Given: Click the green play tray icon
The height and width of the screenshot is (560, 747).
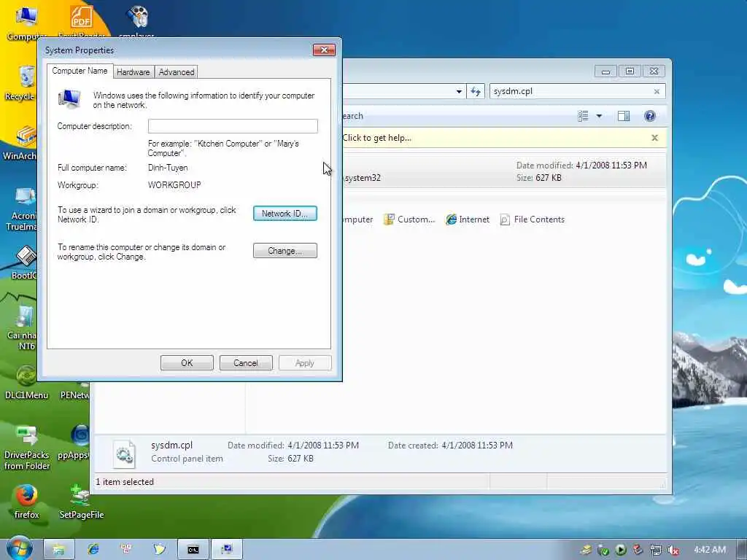Looking at the screenshot, I should [620, 550].
